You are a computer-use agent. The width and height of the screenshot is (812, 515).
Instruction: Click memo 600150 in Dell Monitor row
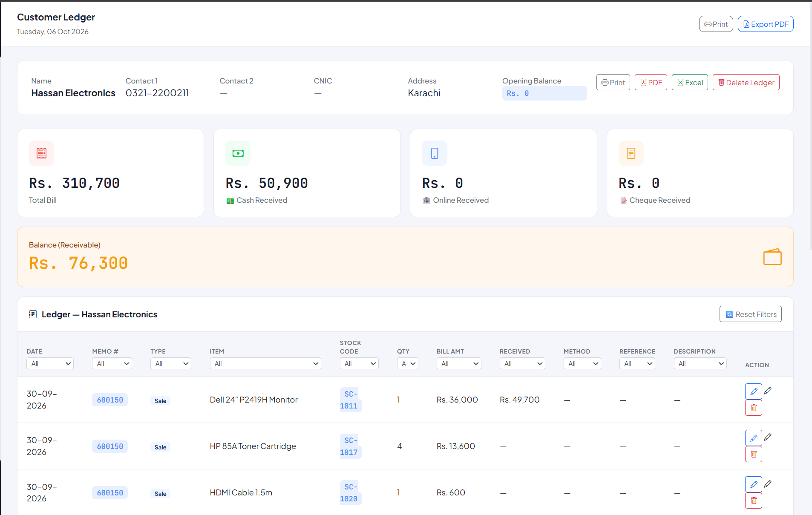click(110, 400)
